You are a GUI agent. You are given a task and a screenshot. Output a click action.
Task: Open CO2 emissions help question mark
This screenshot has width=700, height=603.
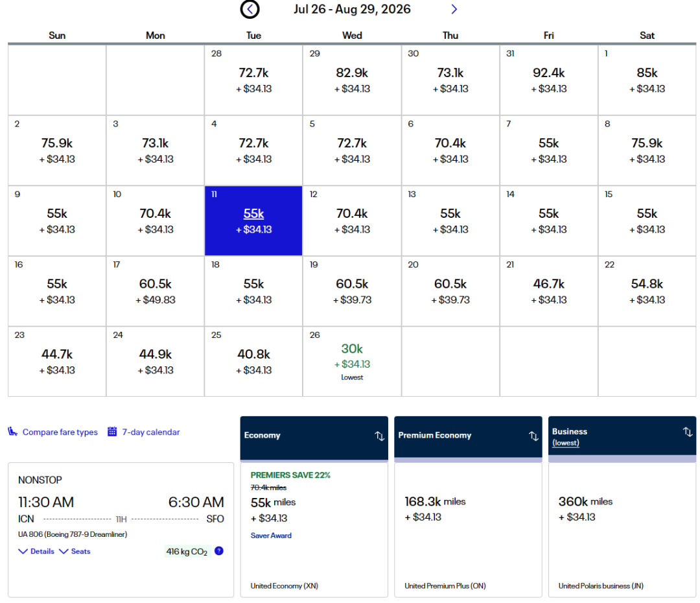click(x=219, y=551)
